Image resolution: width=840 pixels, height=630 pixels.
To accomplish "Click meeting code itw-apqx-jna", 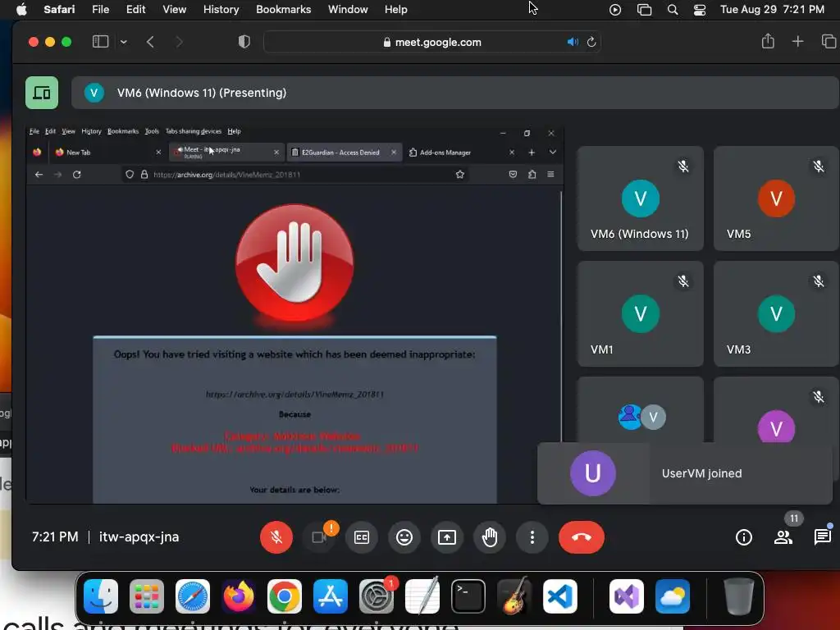I will [139, 536].
